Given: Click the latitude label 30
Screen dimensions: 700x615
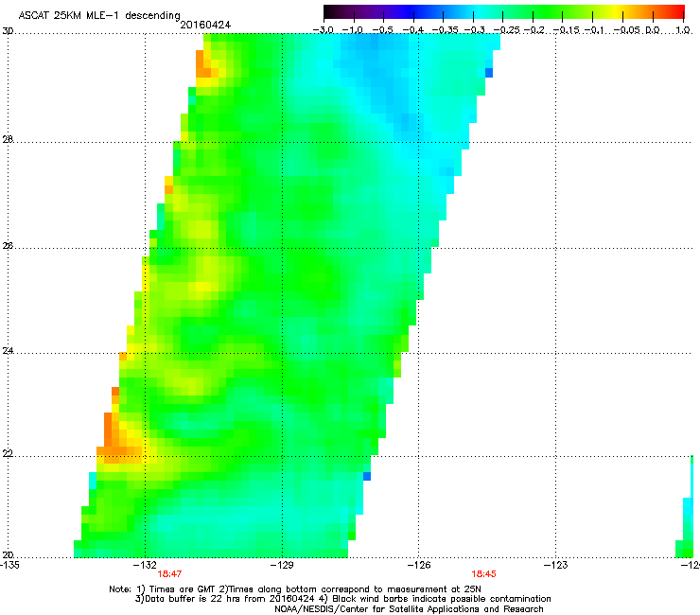Looking at the screenshot, I should coord(8,31).
